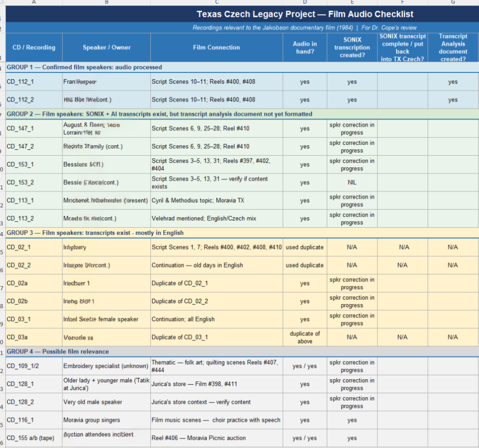
Task: Select cell CD_02_1
Action: 34,247
